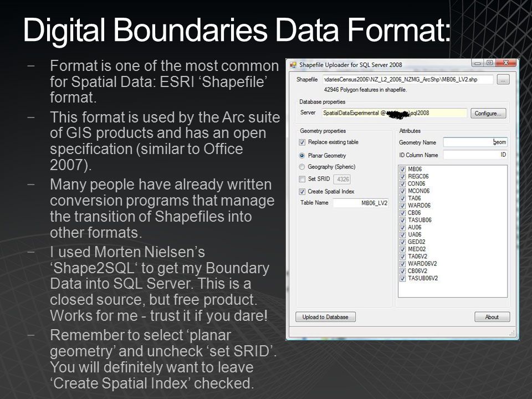Uncheck the MCON06 attribute checkbox
Screen dimensions: 532x399
(x=402, y=191)
